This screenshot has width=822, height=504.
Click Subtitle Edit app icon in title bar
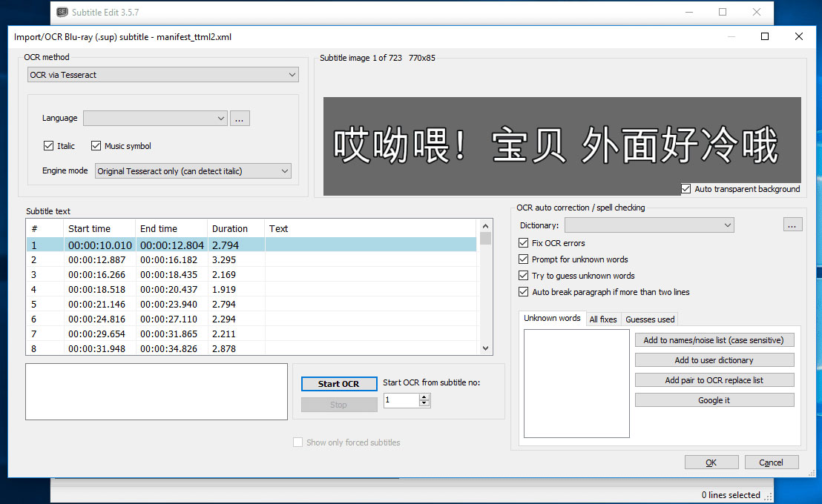(62, 12)
